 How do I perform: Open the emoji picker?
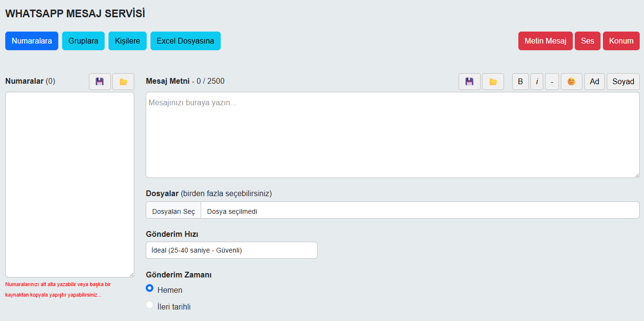571,82
